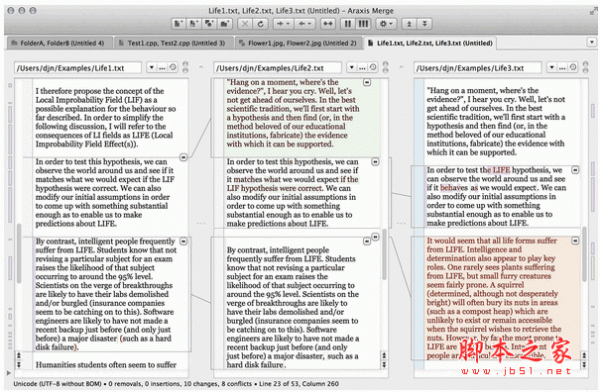Go to last change with double-down-arrow icon
This screenshot has width=600, height=392.
point(424,24)
